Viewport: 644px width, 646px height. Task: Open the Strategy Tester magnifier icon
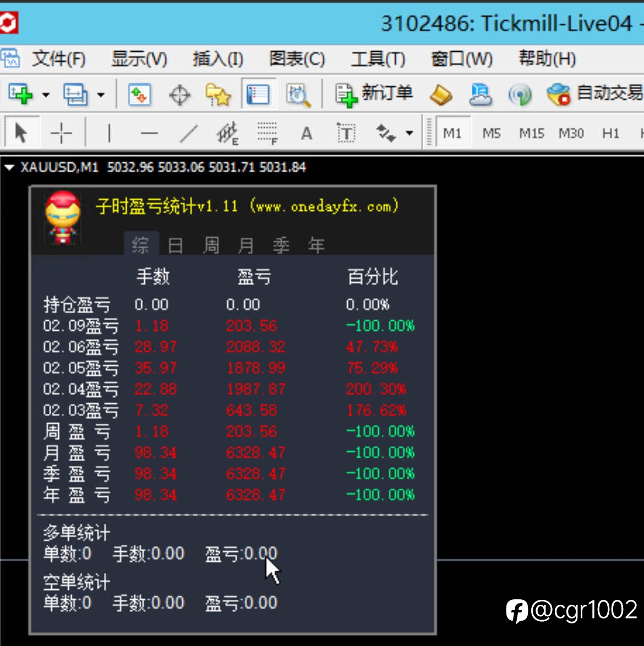click(298, 95)
